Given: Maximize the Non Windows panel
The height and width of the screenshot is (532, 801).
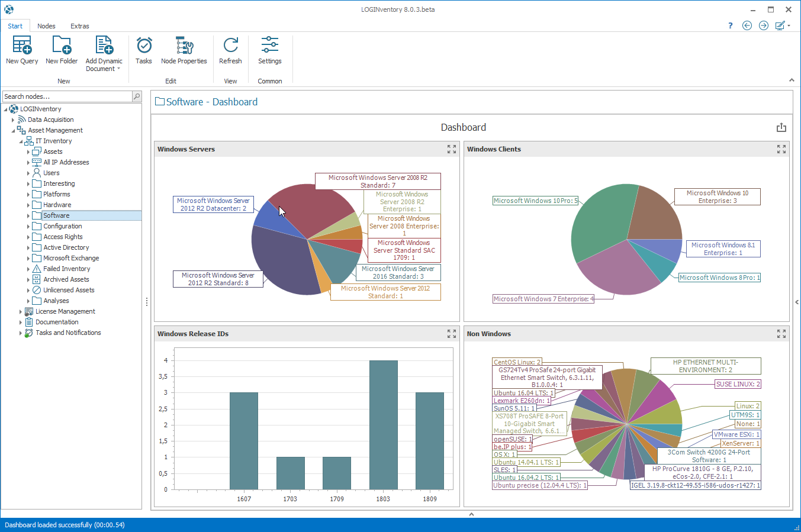Looking at the screenshot, I should 781,334.
